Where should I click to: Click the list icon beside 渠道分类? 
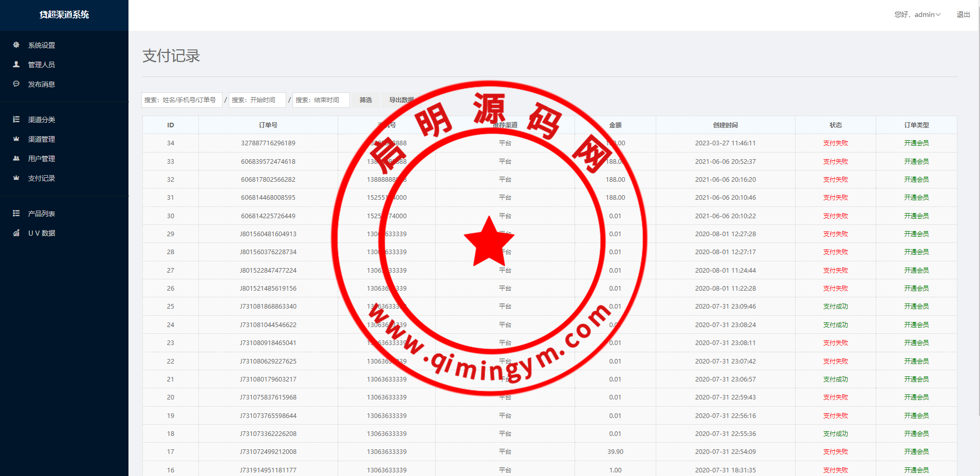pyautogui.click(x=16, y=119)
